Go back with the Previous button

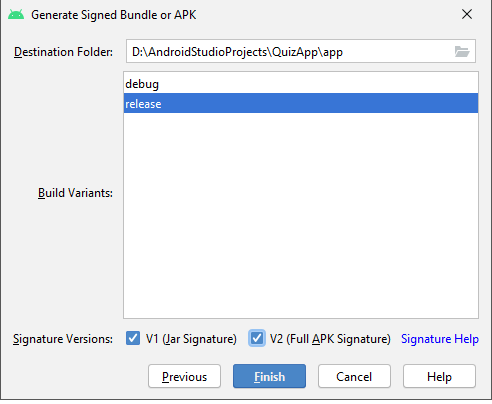[184, 376]
